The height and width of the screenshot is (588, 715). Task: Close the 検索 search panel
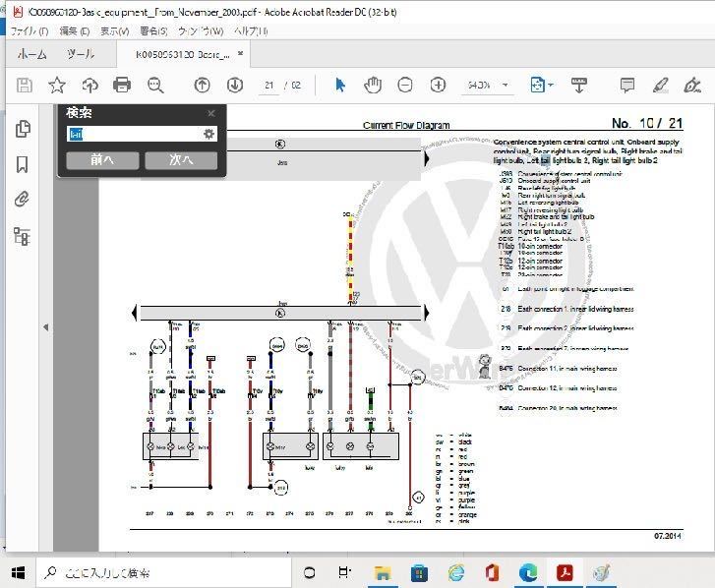coord(210,113)
